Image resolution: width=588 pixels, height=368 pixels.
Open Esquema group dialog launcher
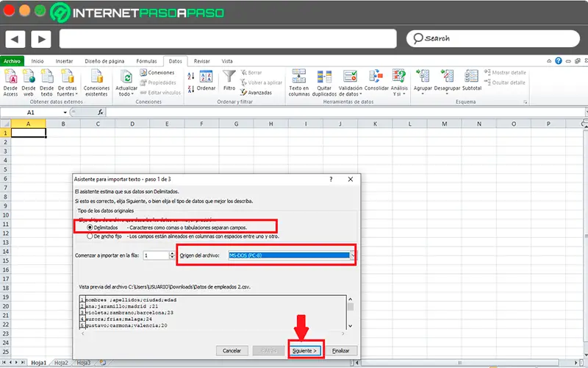[x=526, y=102]
